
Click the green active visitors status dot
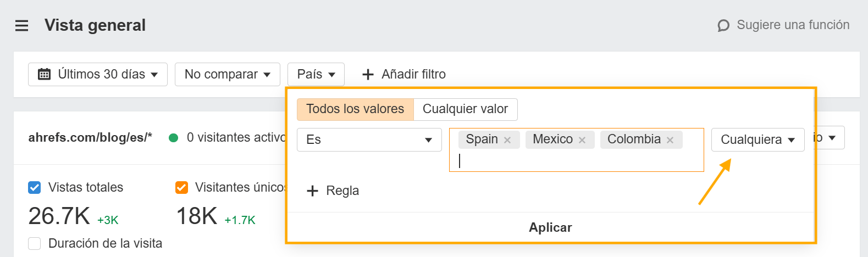[174, 138]
